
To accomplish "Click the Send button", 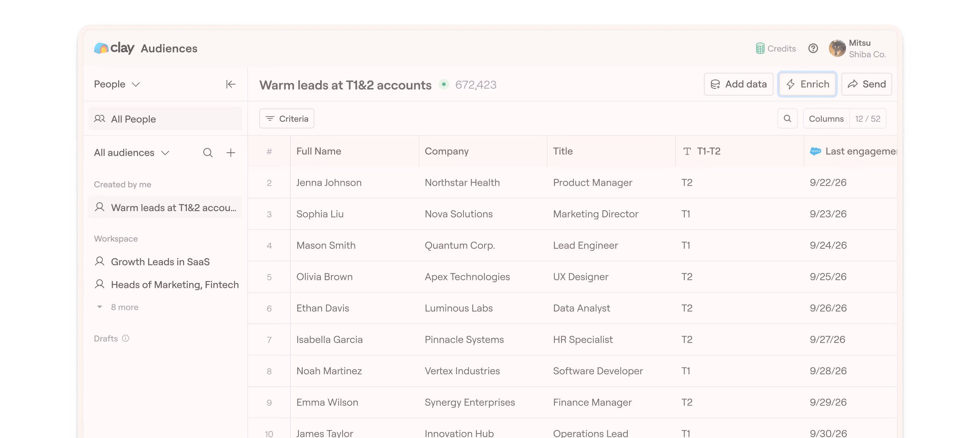I will click(866, 84).
